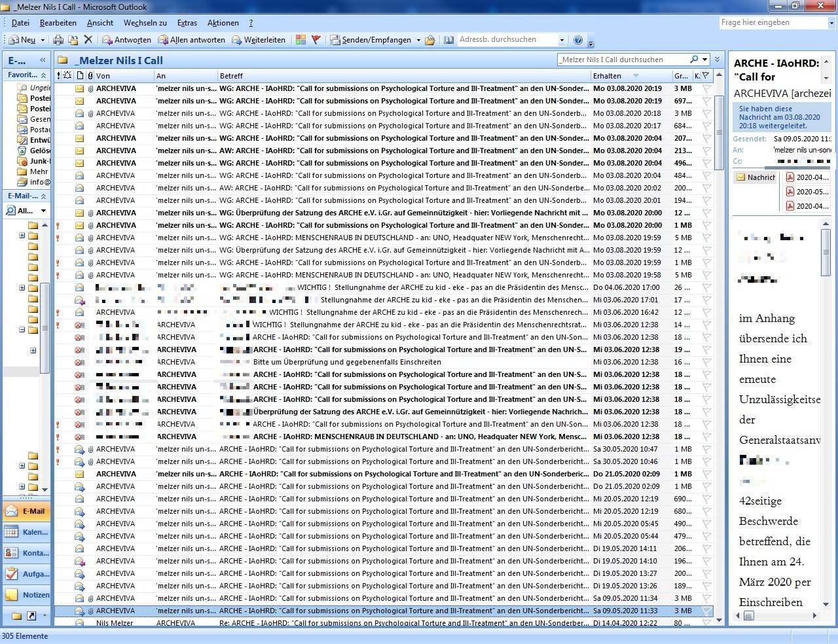The image size is (838, 644).
Task: Open the address book icon
Action: (448, 40)
